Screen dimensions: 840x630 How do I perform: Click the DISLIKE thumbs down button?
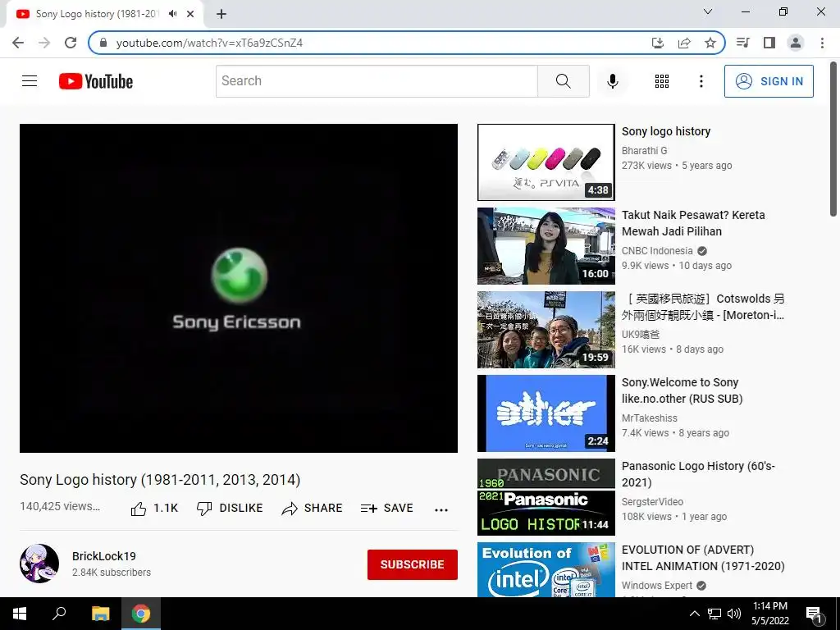[x=230, y=509]
